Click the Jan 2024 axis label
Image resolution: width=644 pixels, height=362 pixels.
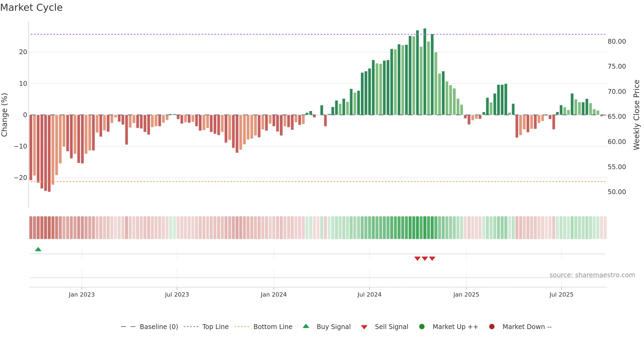point(274,295)
